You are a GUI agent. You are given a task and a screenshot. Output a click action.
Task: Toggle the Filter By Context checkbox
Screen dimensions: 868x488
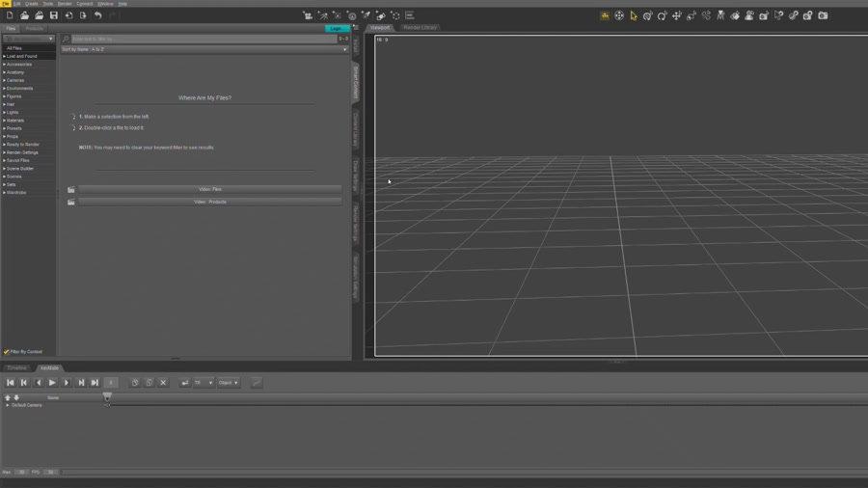pyautogui.click(x=7, y=352)
